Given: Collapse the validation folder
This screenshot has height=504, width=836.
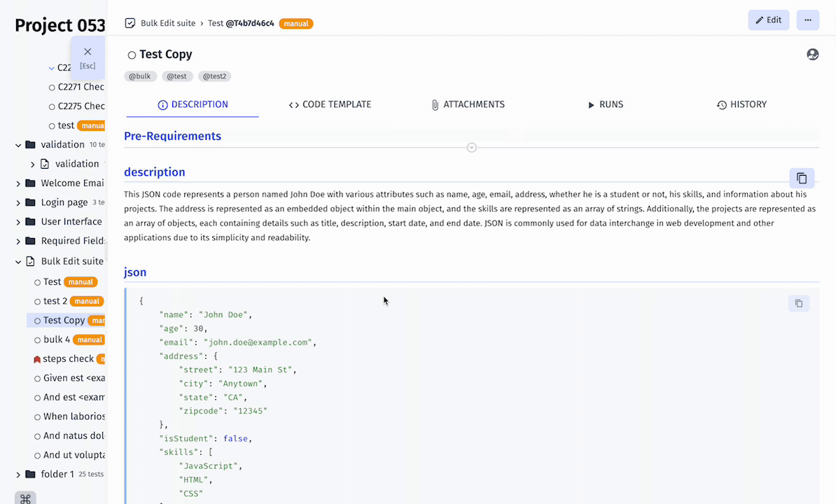Looking at the screenshot, I should [x=18, y=145].
